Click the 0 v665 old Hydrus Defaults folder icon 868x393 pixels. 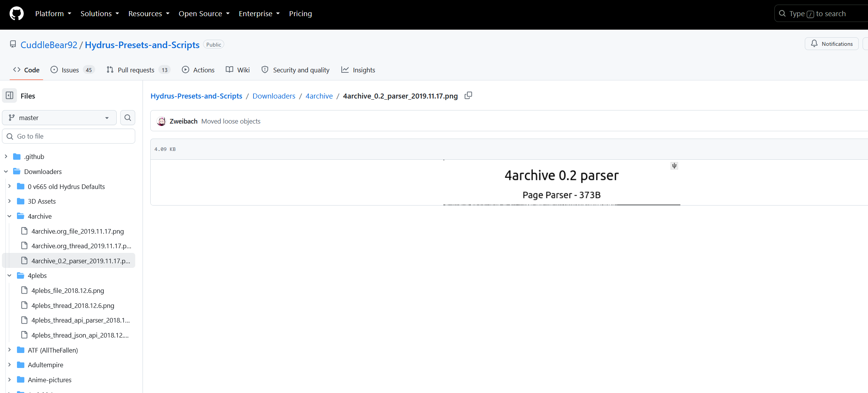pyautogui.click(x=21, y=186)
